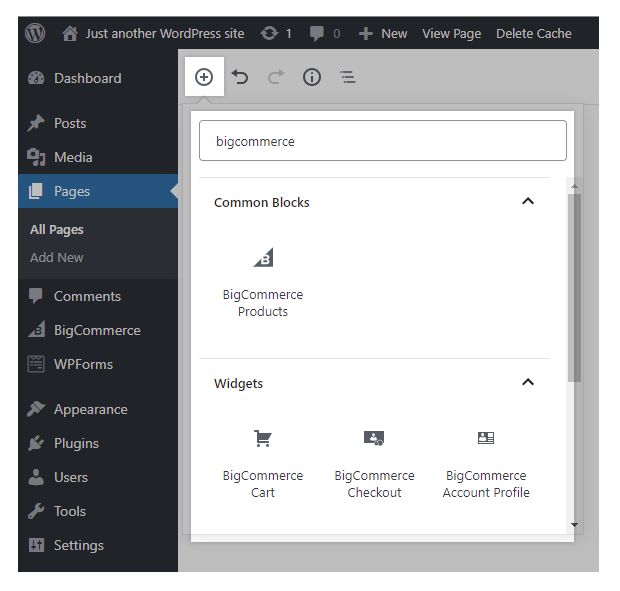620x591 pixels.
Task: Insert BigCommerce Account Profile widget
Action: 486,464
